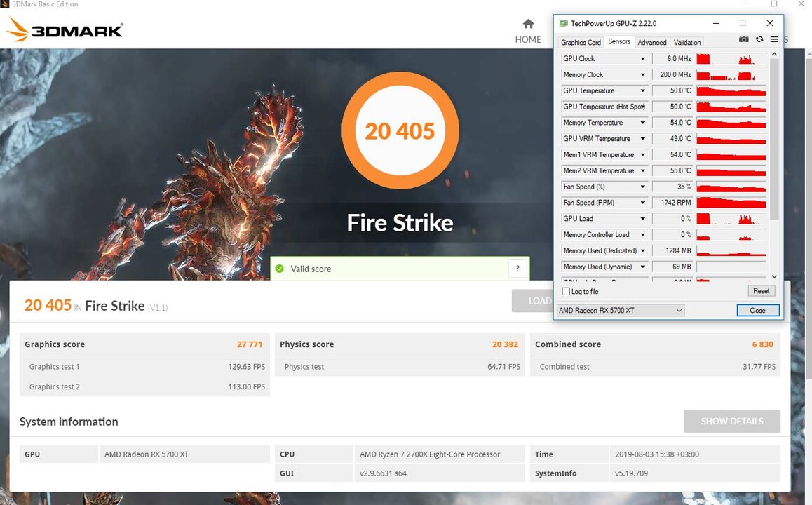Viewport: 812px width, 505px height.
Task: Open the Mem2 VRM Temperature dropdown
Action: [x=643, y=170]
